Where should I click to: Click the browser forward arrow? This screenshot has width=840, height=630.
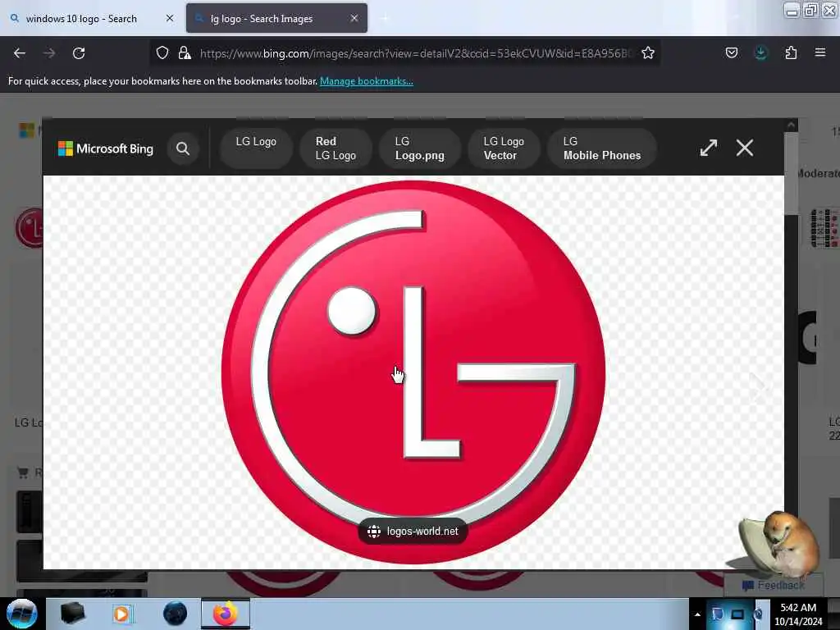(x=49, y=53)
